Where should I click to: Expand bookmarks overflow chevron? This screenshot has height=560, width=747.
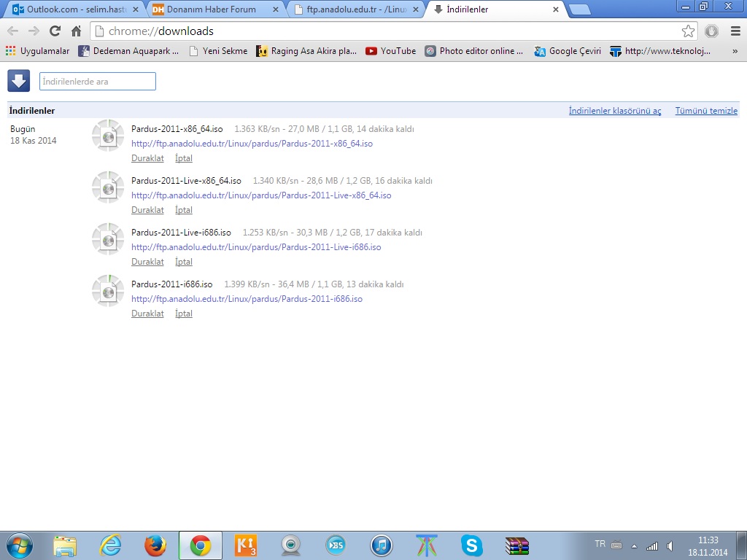(x=735, y=51)
